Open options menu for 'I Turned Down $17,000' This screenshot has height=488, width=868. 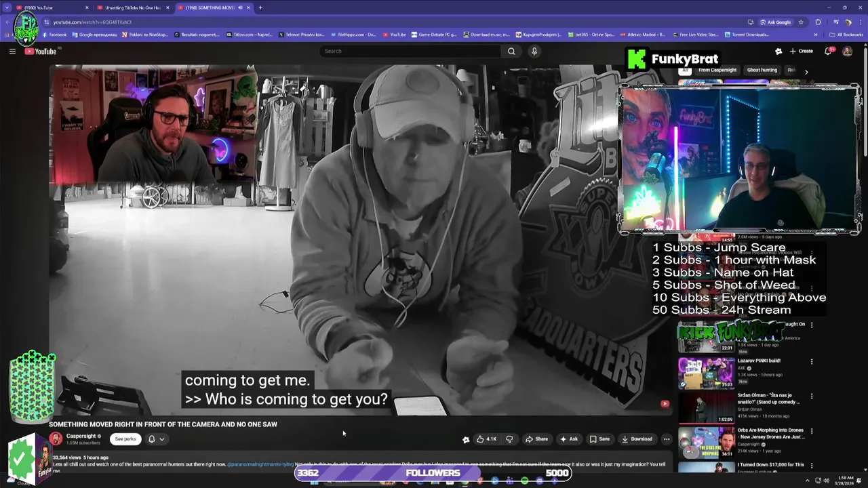[812, 466]
